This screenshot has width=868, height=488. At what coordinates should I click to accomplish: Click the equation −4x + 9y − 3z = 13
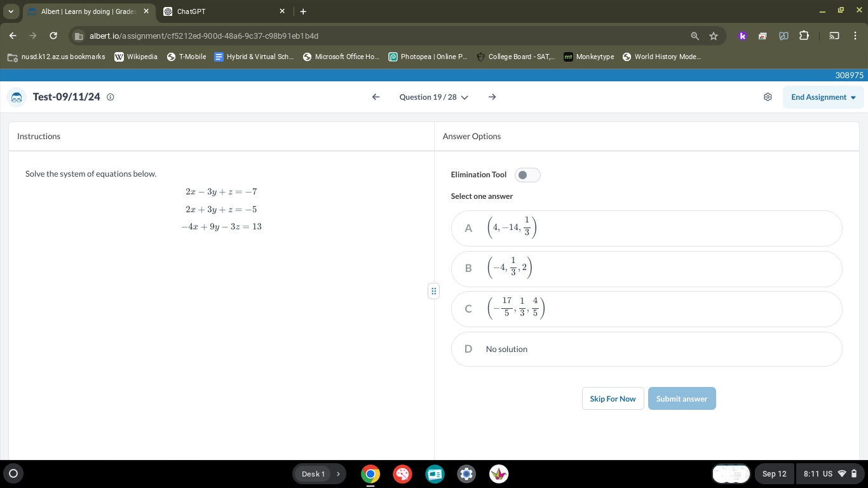click(x=221, y=227)
